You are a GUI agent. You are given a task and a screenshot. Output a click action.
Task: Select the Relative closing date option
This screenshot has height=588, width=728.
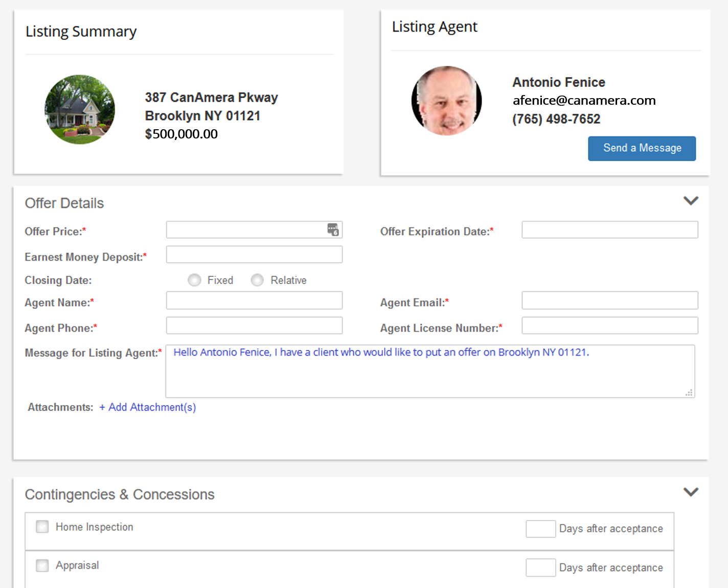[x=257, y=280]
